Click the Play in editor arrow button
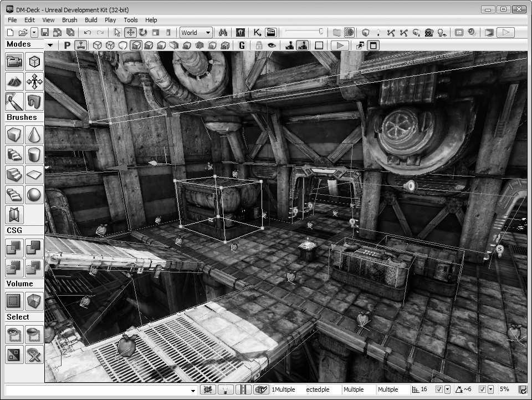532x400 pixels. 505,33
